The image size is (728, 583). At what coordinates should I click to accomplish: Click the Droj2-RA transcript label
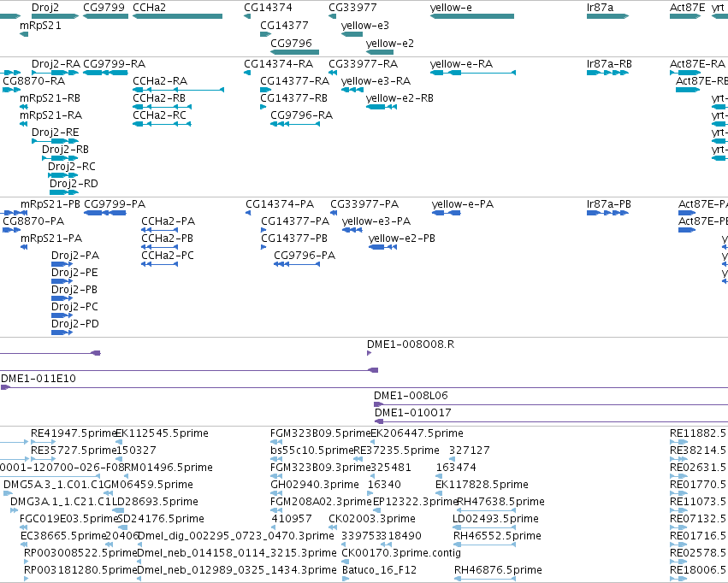coord(56,63)
